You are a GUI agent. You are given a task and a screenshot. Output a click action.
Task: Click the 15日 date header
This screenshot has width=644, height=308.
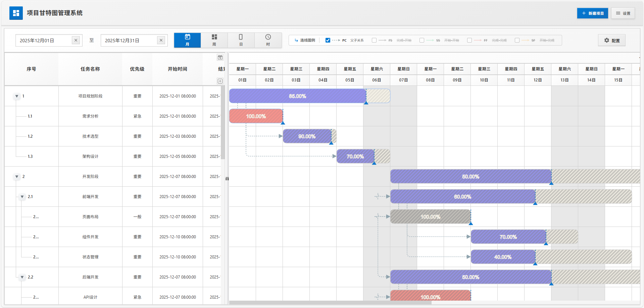pos(618,80)
